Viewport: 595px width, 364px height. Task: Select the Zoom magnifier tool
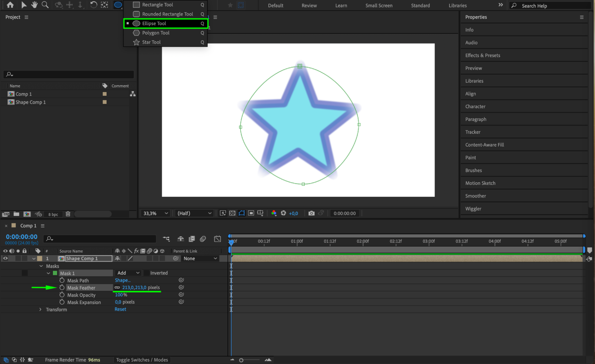(x=45, y=5)
